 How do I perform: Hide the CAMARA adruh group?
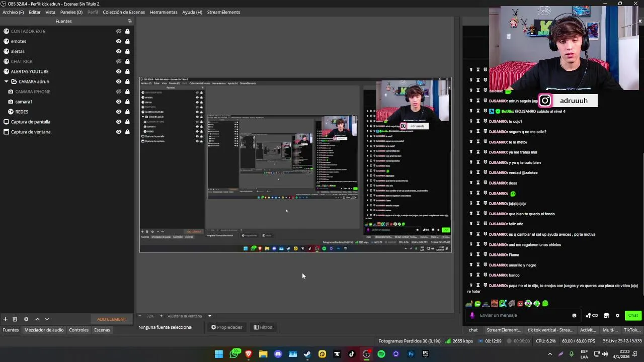[x=119, y=81]
